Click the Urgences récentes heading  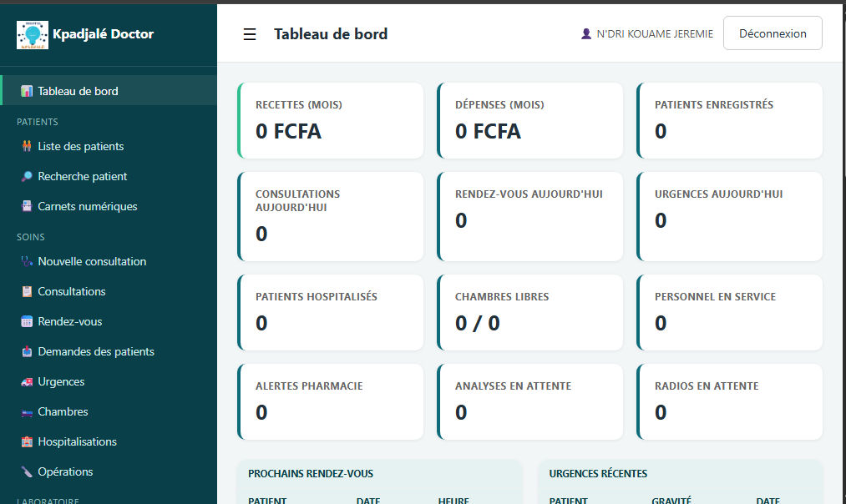tap(598, 474)
